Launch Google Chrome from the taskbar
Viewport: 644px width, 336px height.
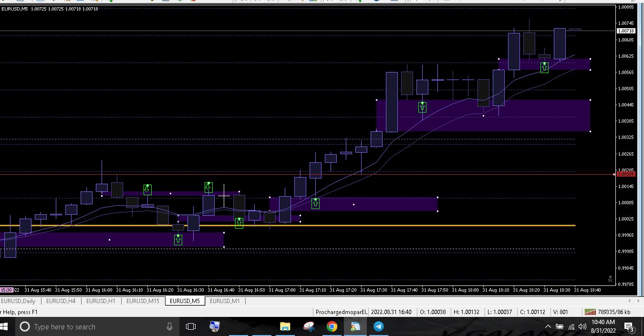coord(332,327)
